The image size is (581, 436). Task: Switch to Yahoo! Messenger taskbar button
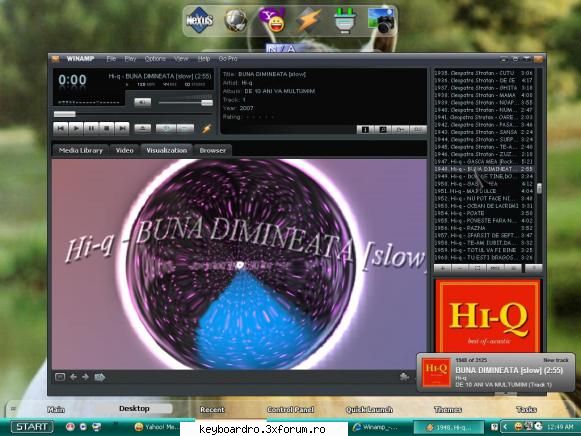pos(157,427)
